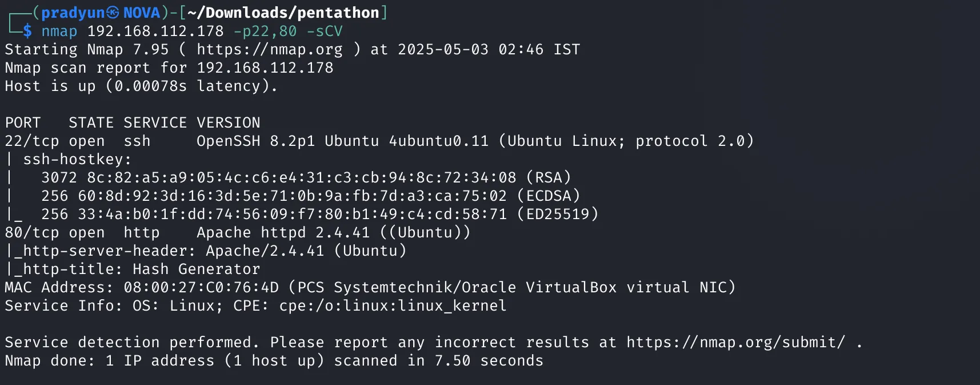Click the -sCV flag in the command
This screenshot has width=980, height=385.
coord(325,31)
